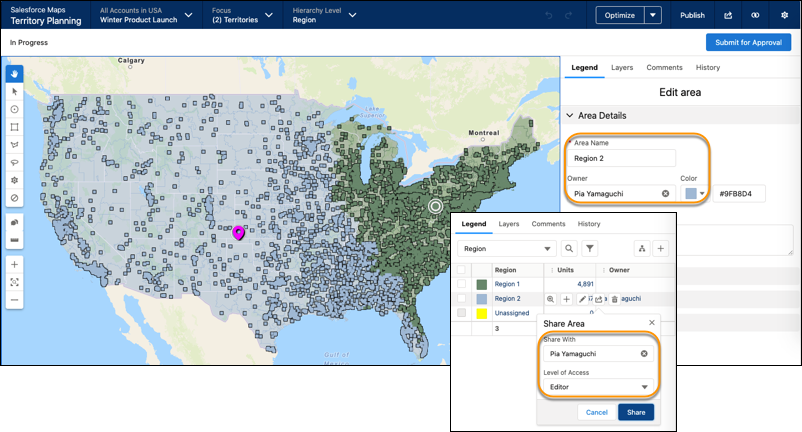Close the Share Area popup

(x=652, y=323)
